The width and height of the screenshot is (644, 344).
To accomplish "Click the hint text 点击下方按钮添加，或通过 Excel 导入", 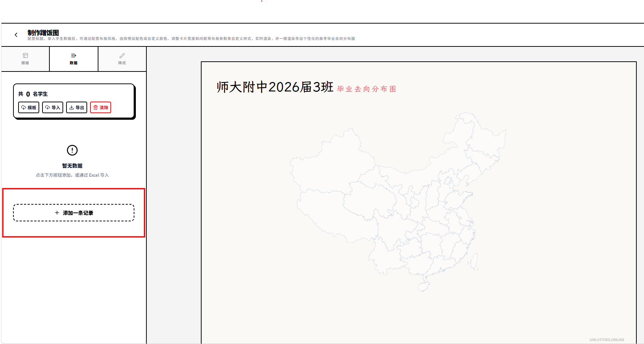I will pos(72,175).
